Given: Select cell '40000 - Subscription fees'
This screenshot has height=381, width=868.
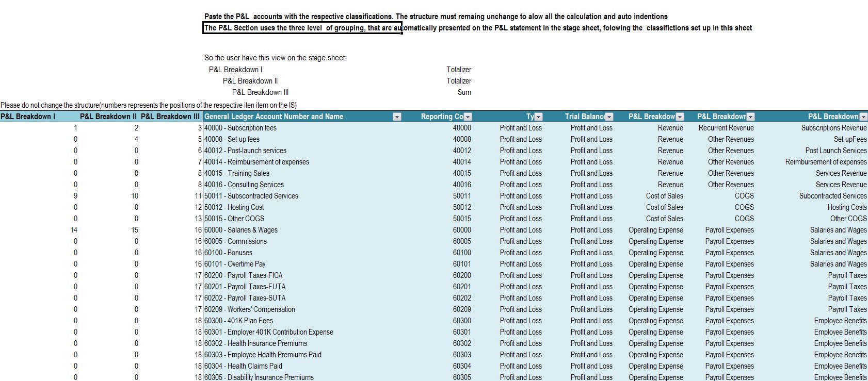Looking at the screenshot, I should [x=302, y=128].
